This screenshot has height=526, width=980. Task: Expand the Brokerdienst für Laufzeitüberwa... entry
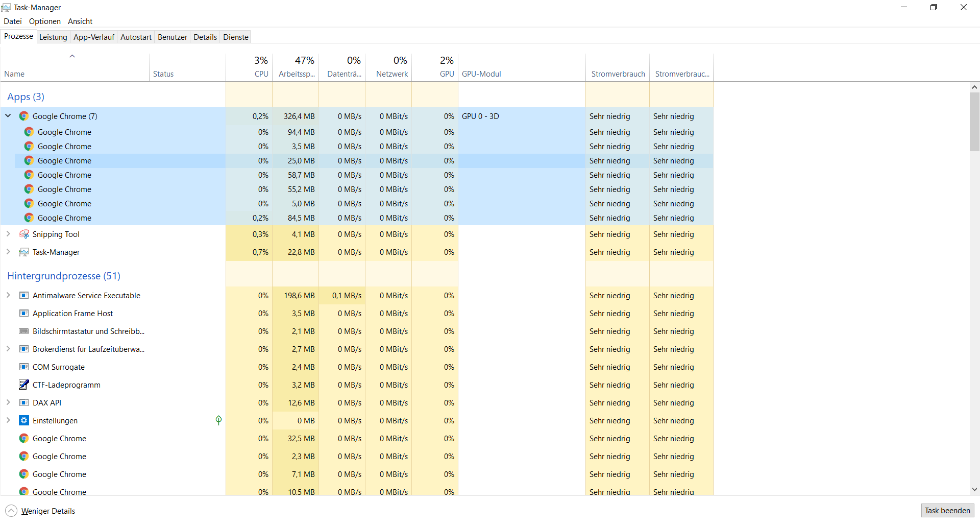(8, 349)
